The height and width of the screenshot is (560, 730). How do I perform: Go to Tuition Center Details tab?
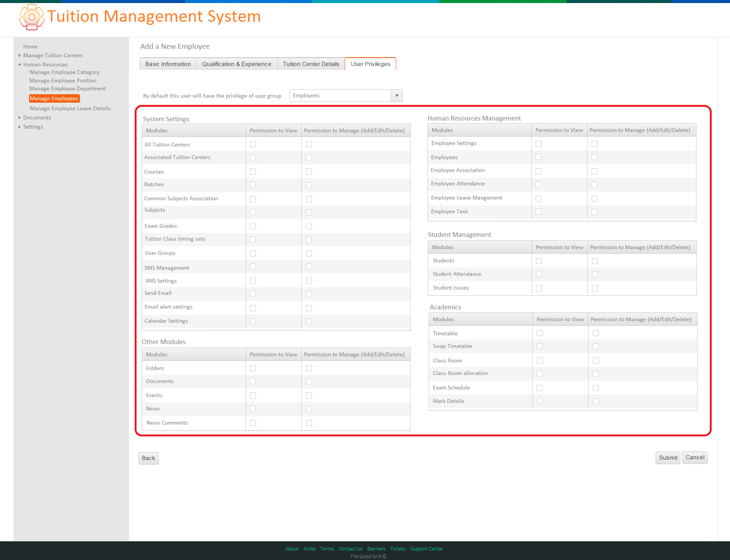click(311, 64)
